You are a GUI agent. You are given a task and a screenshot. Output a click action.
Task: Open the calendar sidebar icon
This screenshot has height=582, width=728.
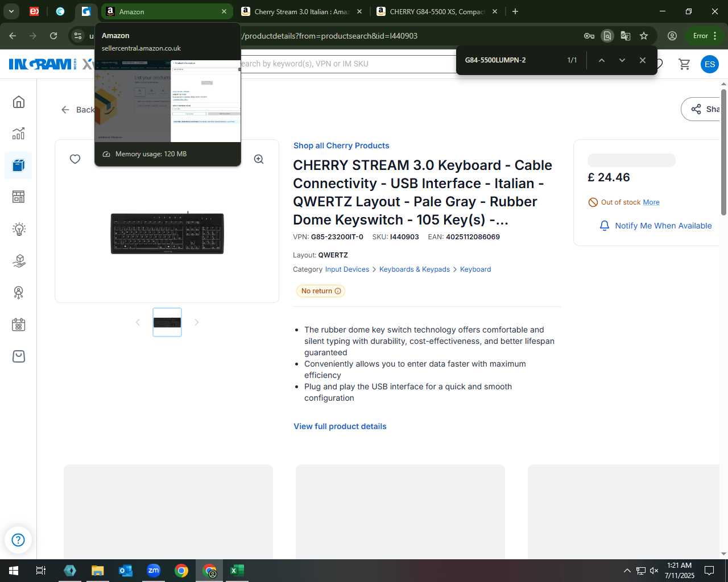19,325
